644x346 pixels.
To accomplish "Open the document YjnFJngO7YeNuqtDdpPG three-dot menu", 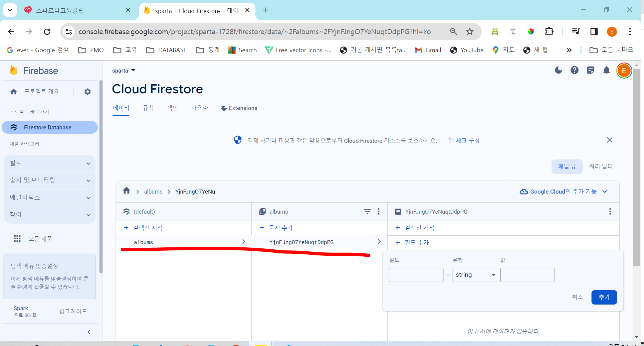I will [610, 212].
